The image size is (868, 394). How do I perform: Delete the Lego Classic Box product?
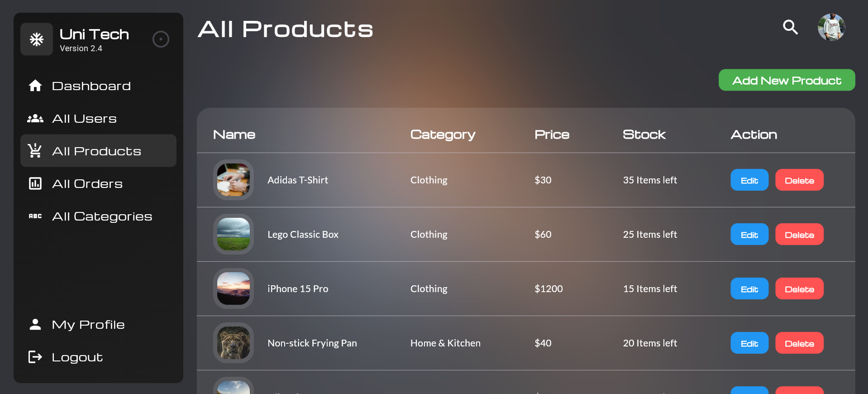coord(799,235)
